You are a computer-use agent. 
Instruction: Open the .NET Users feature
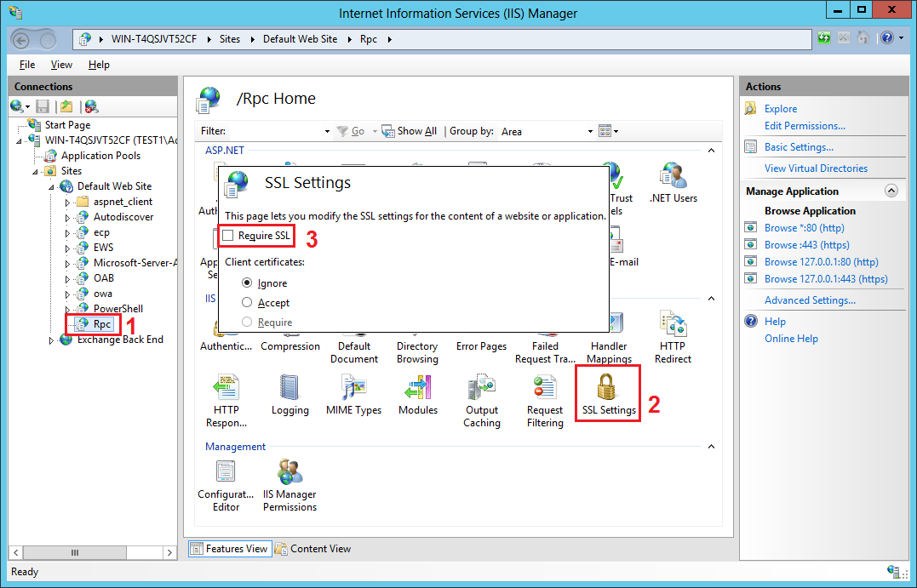tap(673, 183)
